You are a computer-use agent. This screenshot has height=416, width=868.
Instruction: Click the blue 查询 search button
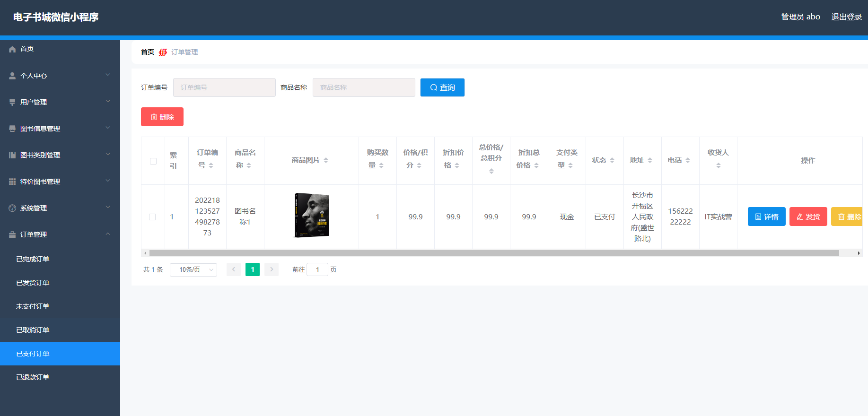click(442, 87)
